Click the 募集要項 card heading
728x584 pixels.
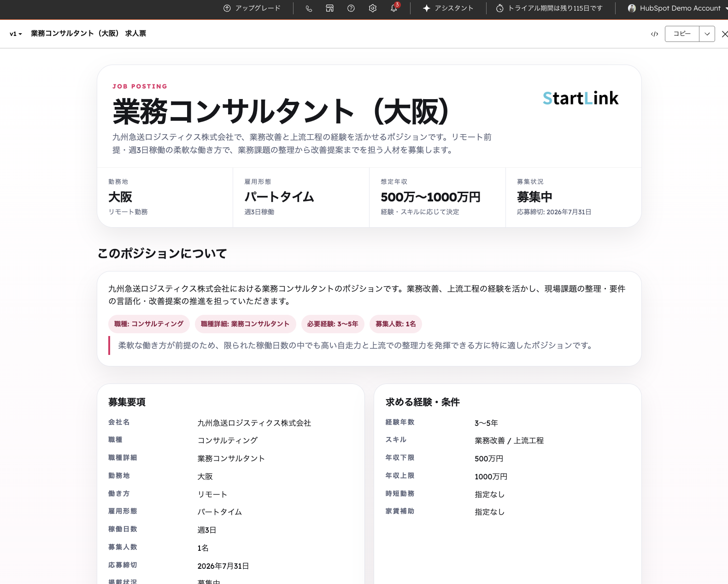pos(127,402)
